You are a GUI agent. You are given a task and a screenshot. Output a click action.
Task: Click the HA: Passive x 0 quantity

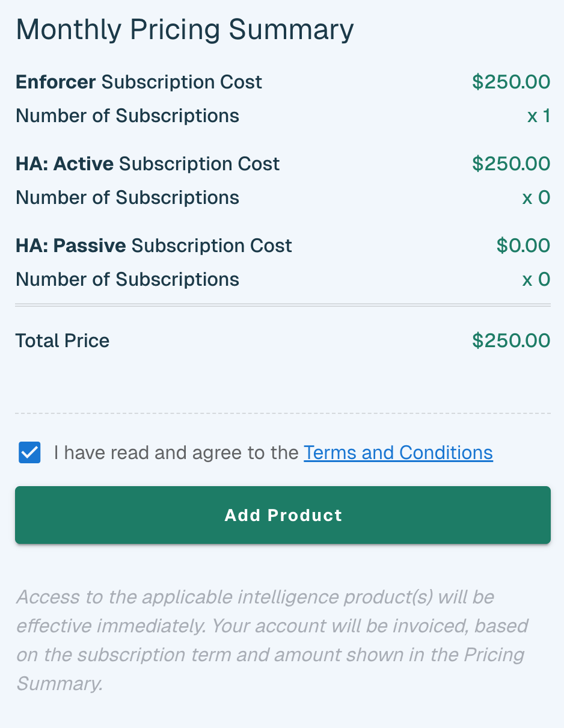pos(536,279)
